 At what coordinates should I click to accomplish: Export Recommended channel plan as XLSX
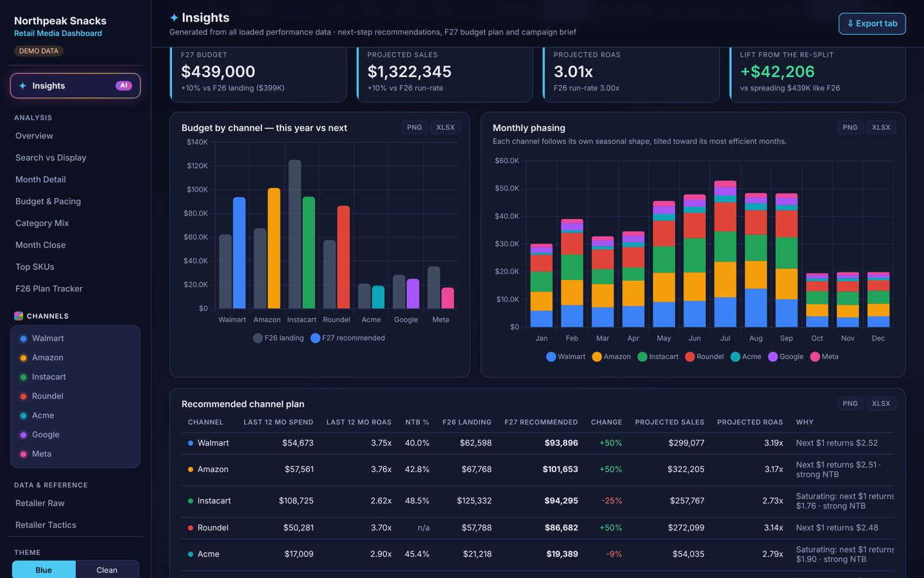pos(881,404)
